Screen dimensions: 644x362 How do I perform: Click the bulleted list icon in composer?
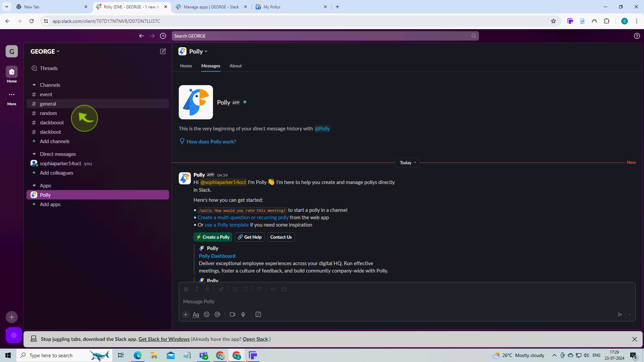tap(246, 289)
